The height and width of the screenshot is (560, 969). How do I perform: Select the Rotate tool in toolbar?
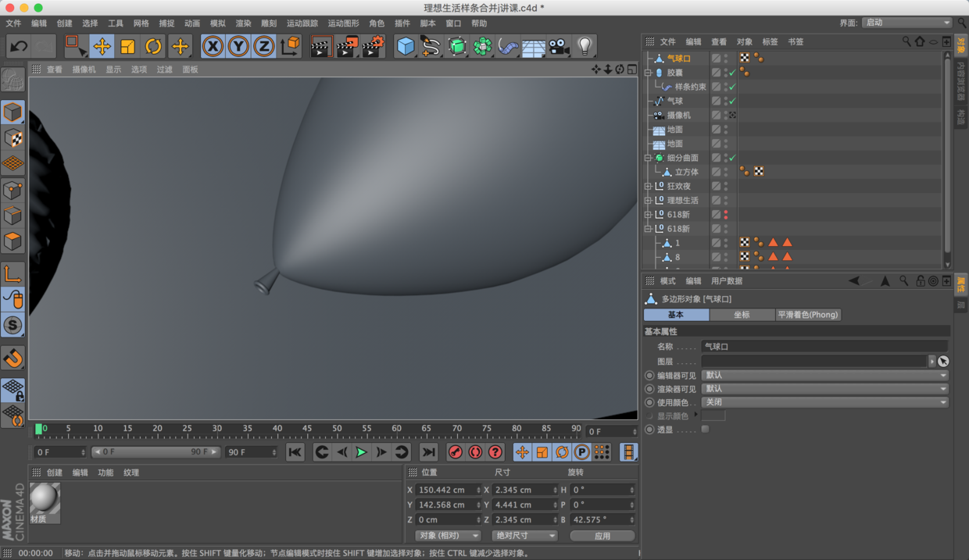153,46
